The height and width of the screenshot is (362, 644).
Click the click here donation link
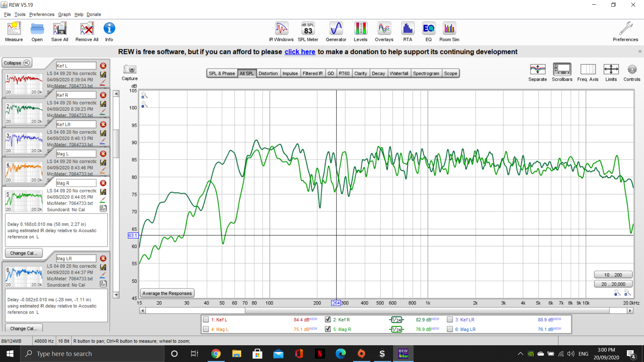click(300, 52)
